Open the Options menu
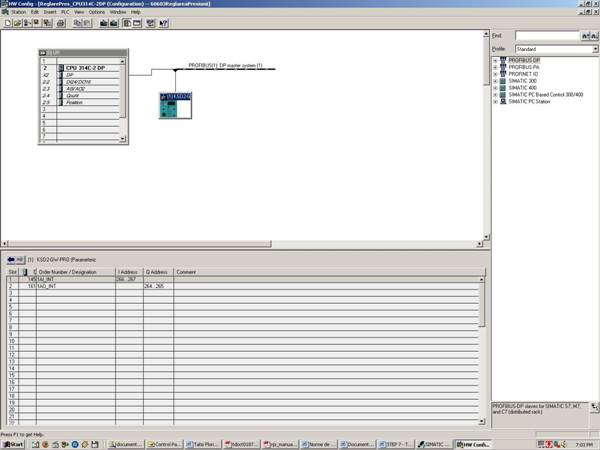 [x=97, y=12]
